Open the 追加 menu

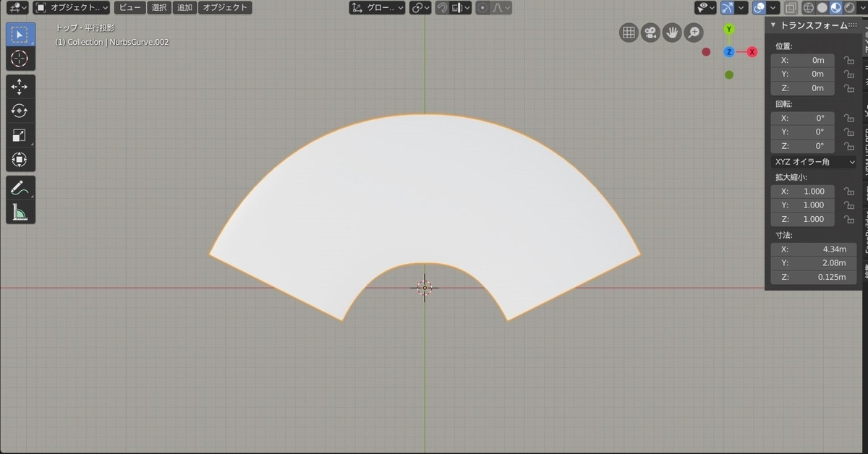point(184,8)
